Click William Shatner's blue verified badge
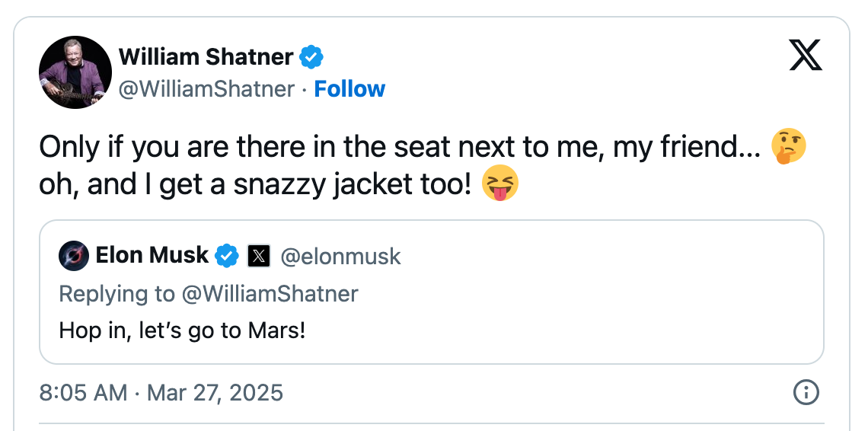 click(x=311, y=56)
